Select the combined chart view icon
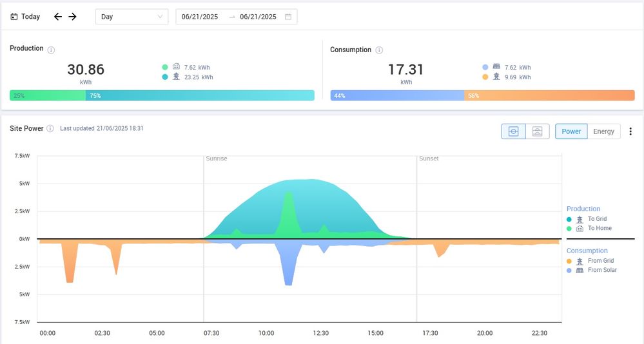Screen dimensions: 644x344 click(x=514, y=131)
